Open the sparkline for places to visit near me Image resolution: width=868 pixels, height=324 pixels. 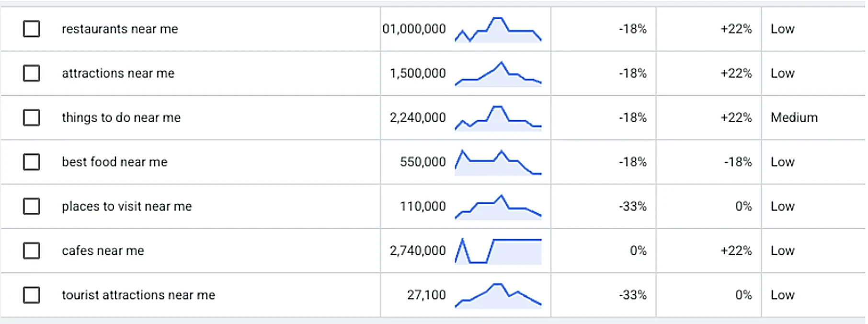coord(498,207)
